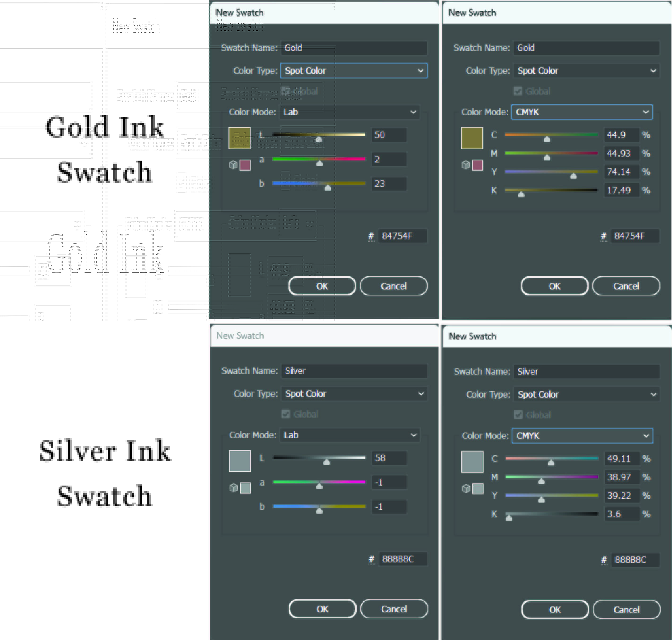
Task: Click small gray in-gamut swatch in Silver CMYK dialog
Action: coord(478,489)
